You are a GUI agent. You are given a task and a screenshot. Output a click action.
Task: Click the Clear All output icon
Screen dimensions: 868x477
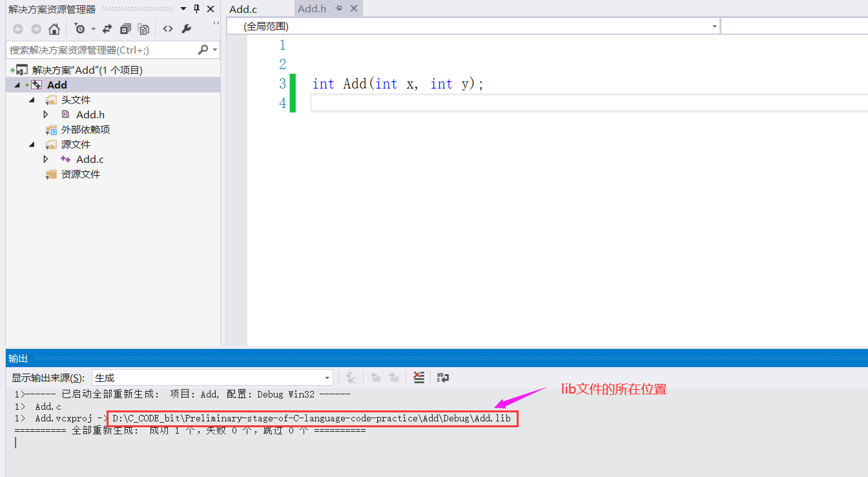point(419,377)
